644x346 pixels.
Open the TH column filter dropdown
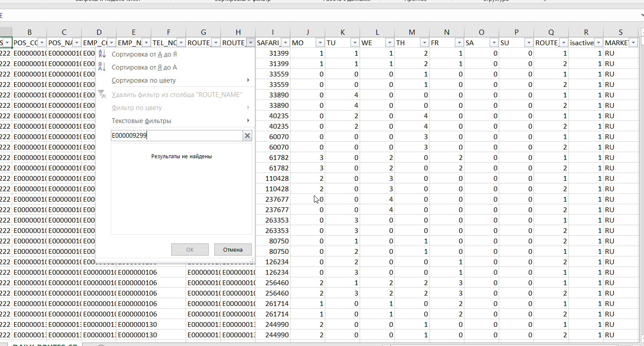(x=424, y=43)
